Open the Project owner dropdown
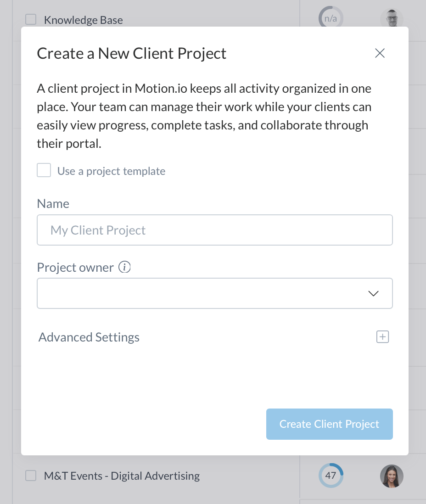The width and height of the screenshot is (426, 504). pos(214,293)
